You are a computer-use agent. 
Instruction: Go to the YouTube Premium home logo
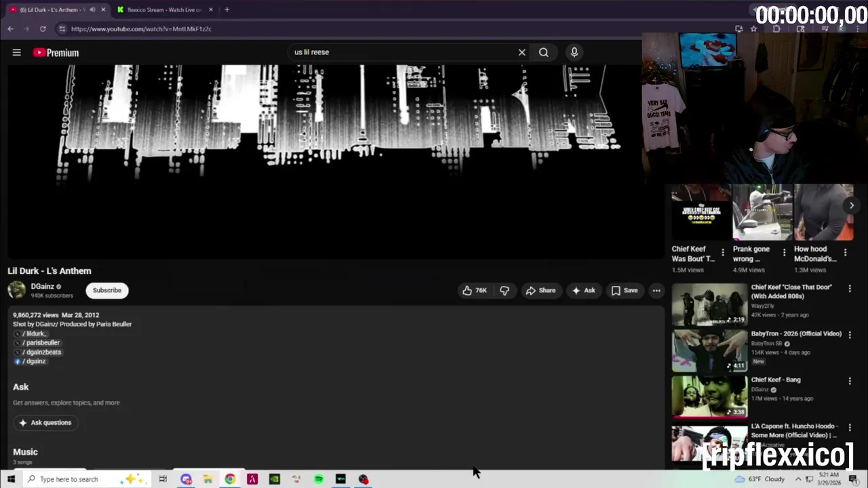tap(56, 52)
